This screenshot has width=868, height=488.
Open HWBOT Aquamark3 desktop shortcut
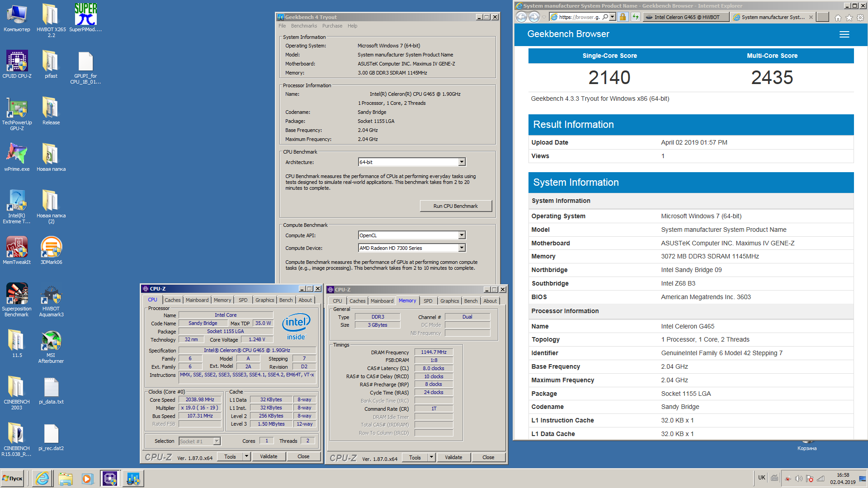[51, 301]
